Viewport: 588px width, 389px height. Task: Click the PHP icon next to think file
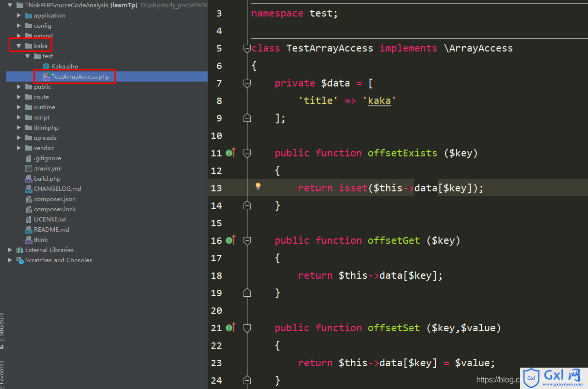[29, 240]
